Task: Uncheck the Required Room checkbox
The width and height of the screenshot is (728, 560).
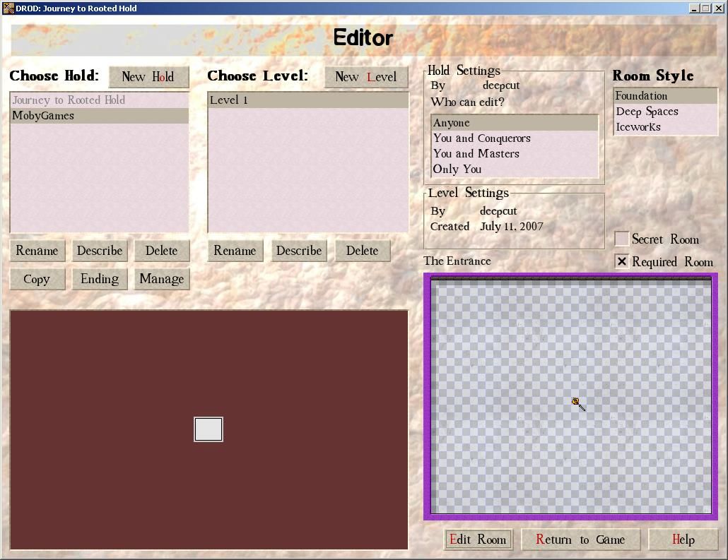Action: coord(622,262)
